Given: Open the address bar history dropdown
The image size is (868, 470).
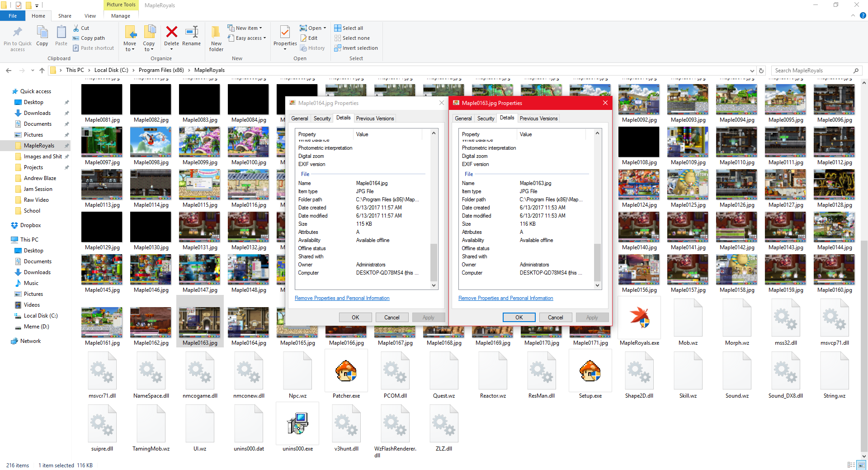Looking at the screenshot, I should click(752, 71).
